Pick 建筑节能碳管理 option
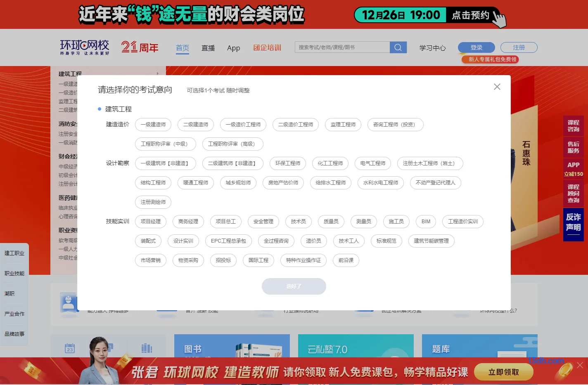 pyautogui.click(x=432, y=241)
